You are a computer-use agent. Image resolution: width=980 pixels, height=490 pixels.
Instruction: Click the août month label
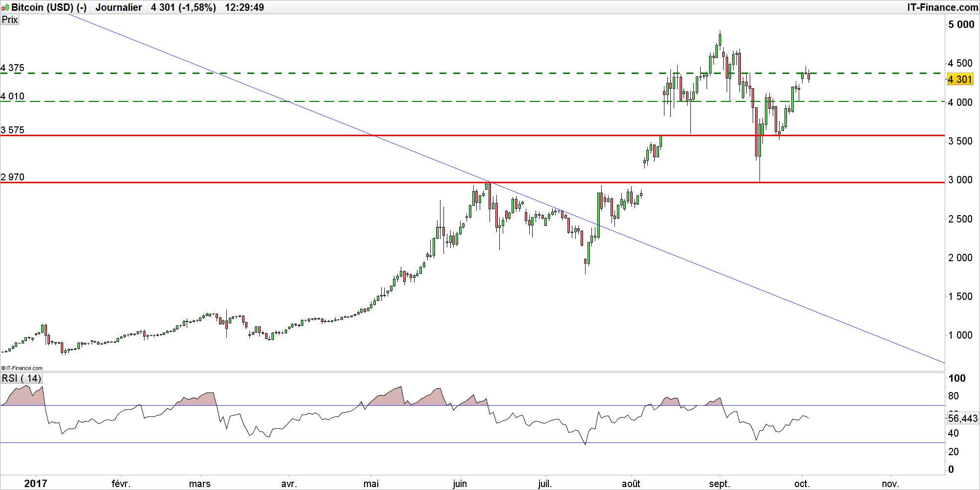tap(631, 484)
